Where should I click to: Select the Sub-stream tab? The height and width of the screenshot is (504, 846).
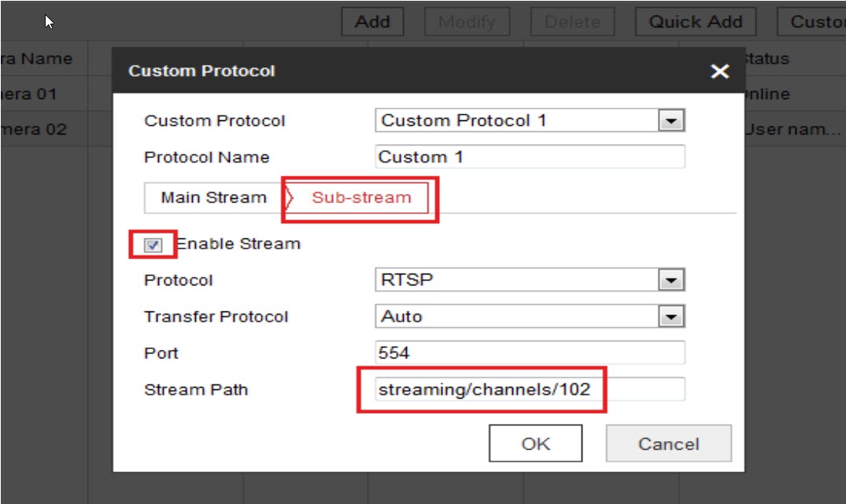click(x=360, y=197)
